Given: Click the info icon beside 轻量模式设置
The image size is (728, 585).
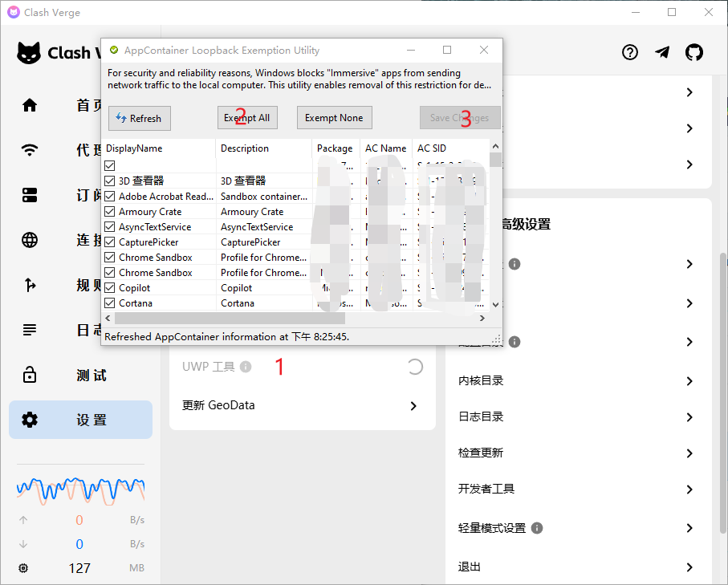Looking at the screenshot, I should 537,528.
